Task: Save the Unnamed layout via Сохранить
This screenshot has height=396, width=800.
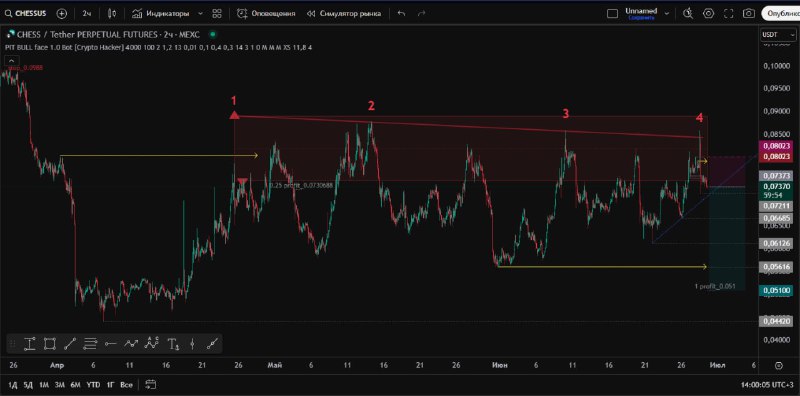Action: pyautogui.click(x=641, y=17)
